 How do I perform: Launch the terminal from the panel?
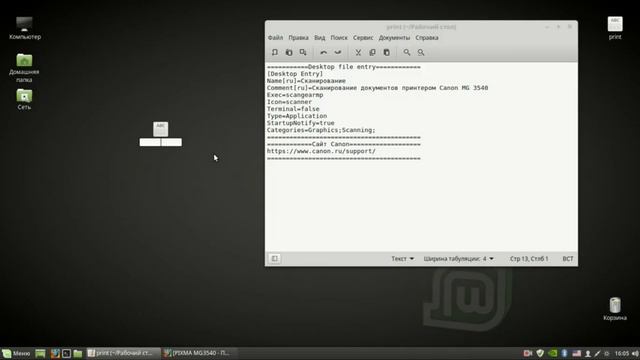coord(66,353)
